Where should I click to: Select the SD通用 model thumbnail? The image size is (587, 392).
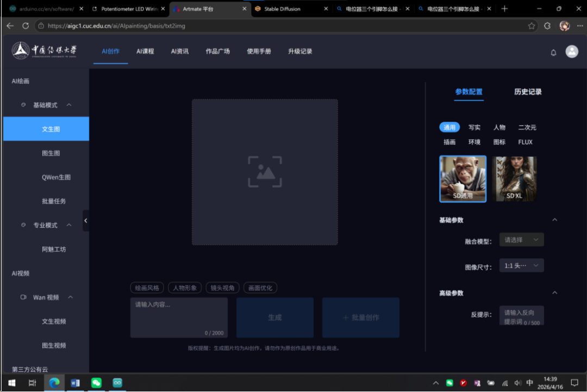[x=463, y=179]
